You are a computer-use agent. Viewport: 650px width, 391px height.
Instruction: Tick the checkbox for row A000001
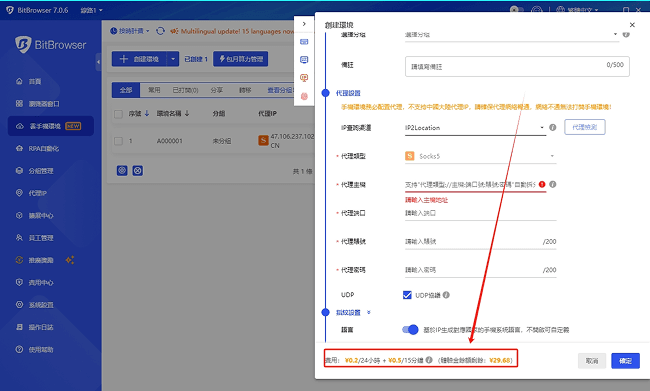coord(118,141)
